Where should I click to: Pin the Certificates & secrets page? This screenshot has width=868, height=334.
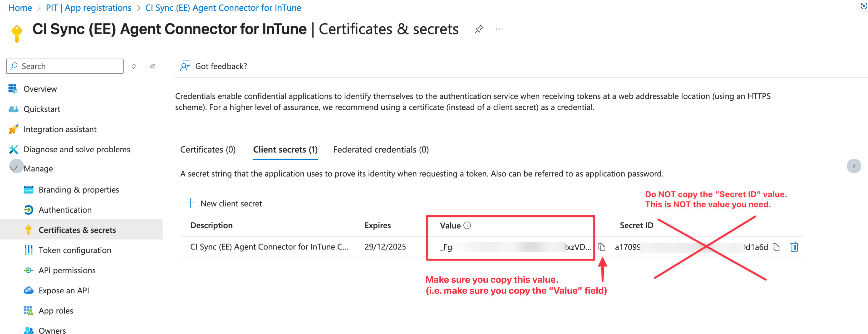(479, 29)
